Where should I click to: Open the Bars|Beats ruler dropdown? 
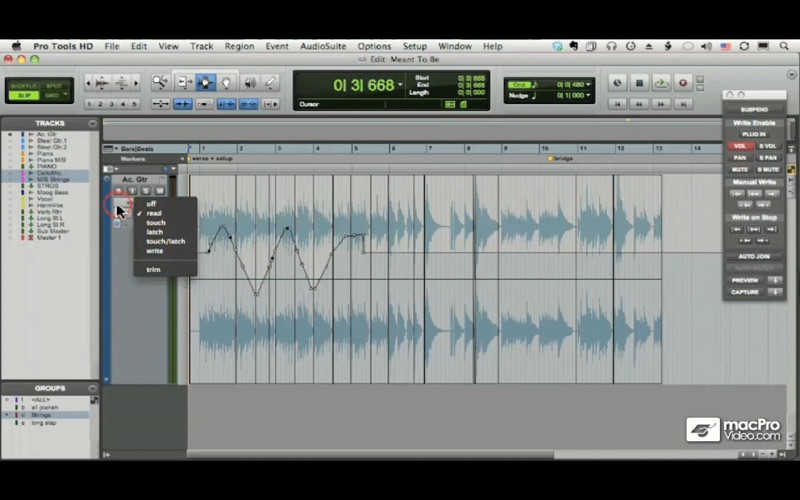[x=116, y=148]
